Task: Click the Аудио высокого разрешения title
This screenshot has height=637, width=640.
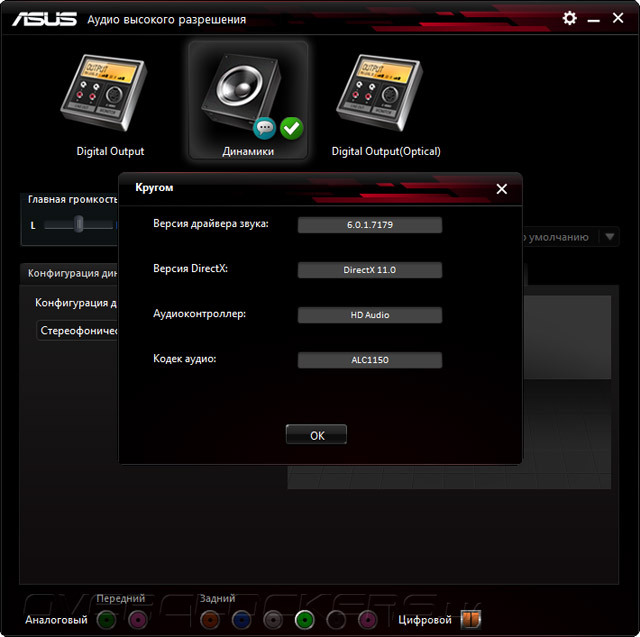Action: pyautogui.click(x=167, y=20)
